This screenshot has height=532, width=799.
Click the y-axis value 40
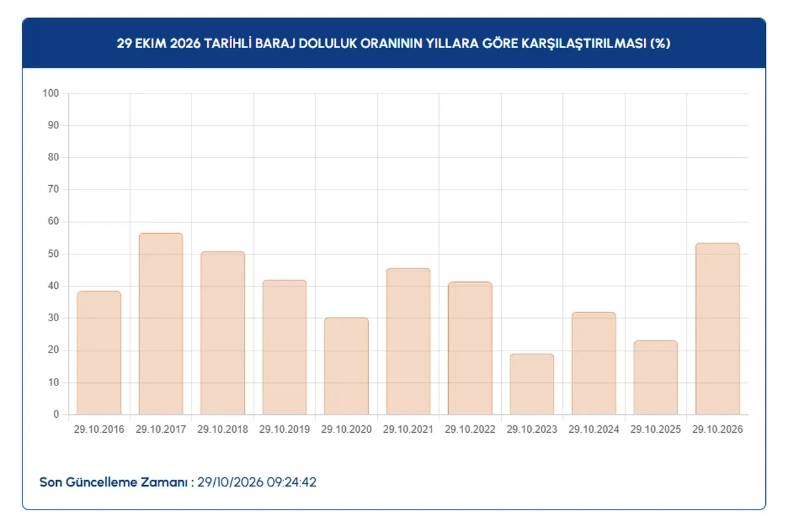pos(53,286)
